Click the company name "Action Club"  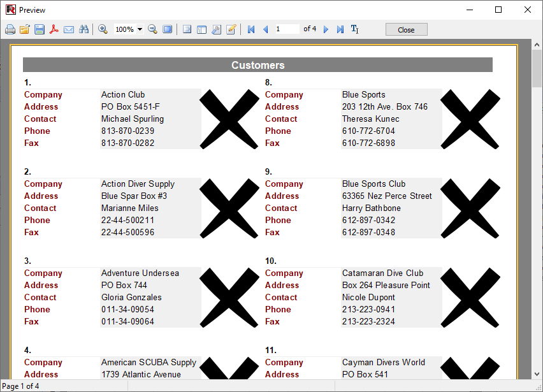pos(123,94)
